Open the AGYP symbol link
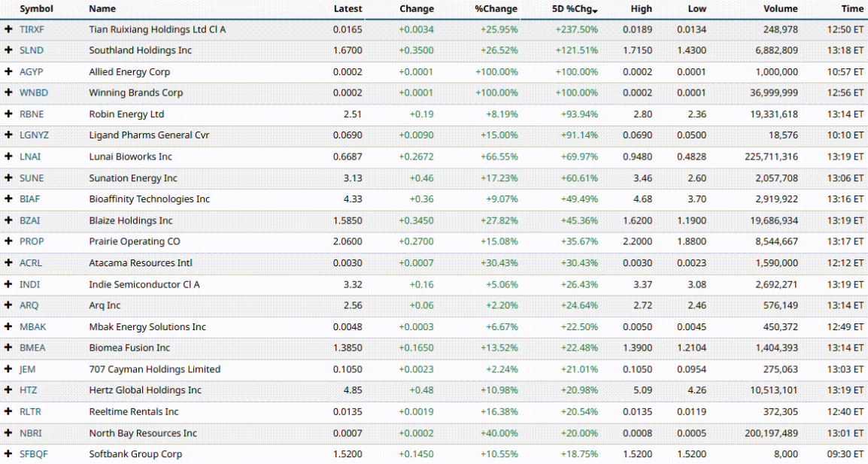The image size is (868, 464). click(x=32, y=71)
